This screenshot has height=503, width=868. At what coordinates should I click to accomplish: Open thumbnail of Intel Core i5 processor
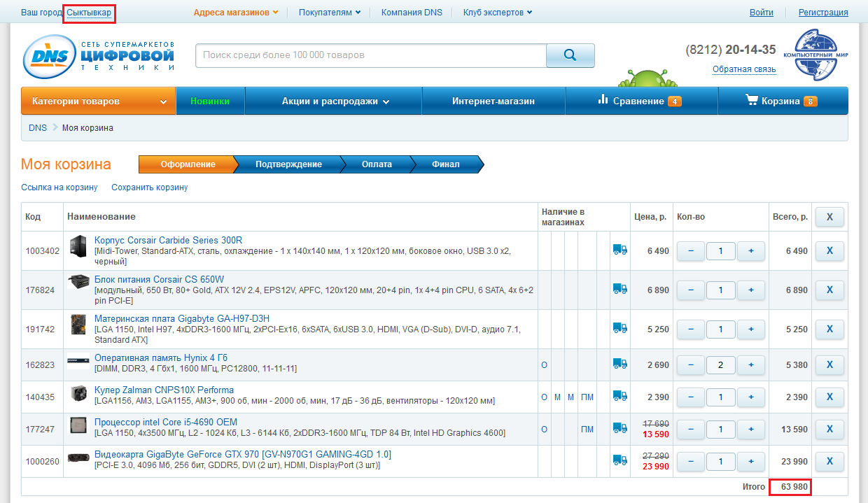[x=78, y=426]
